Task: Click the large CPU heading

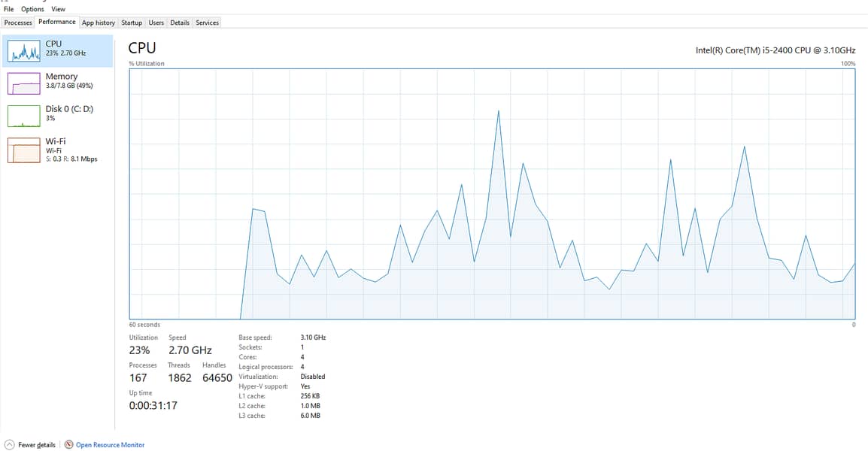Action: click(x=142, y=48)
